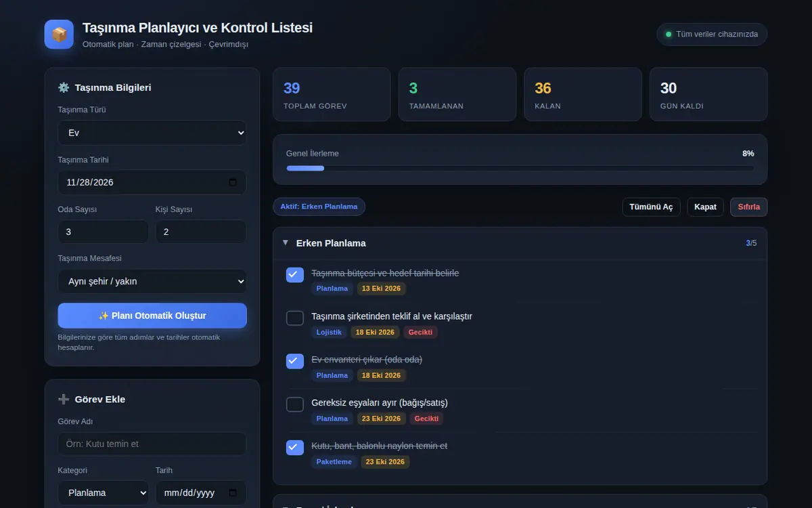Click the 'Tüm veriler cihazınızda' status badge
The width and height of the screenshot is (812, 508).
(x=712, y=35)
